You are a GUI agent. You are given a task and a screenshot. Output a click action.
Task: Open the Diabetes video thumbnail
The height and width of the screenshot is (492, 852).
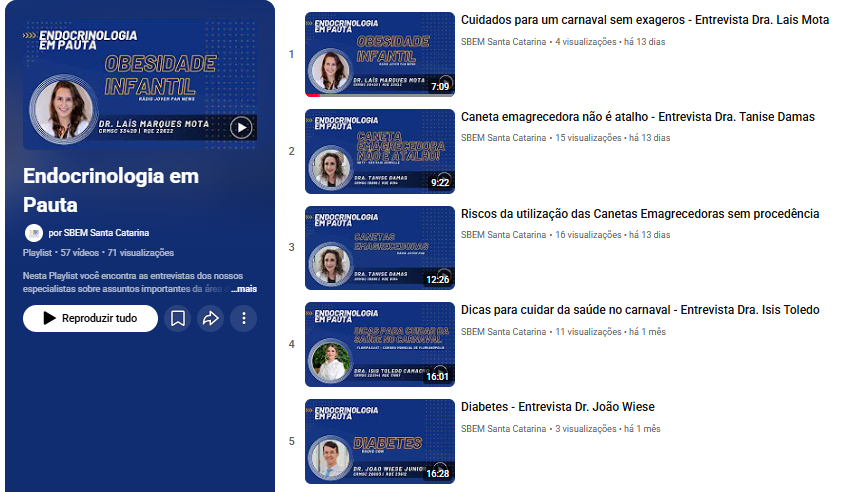[379, 441]
